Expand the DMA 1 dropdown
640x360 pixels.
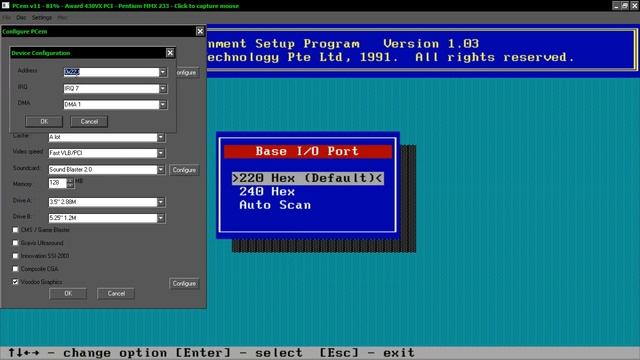point(163,104)
